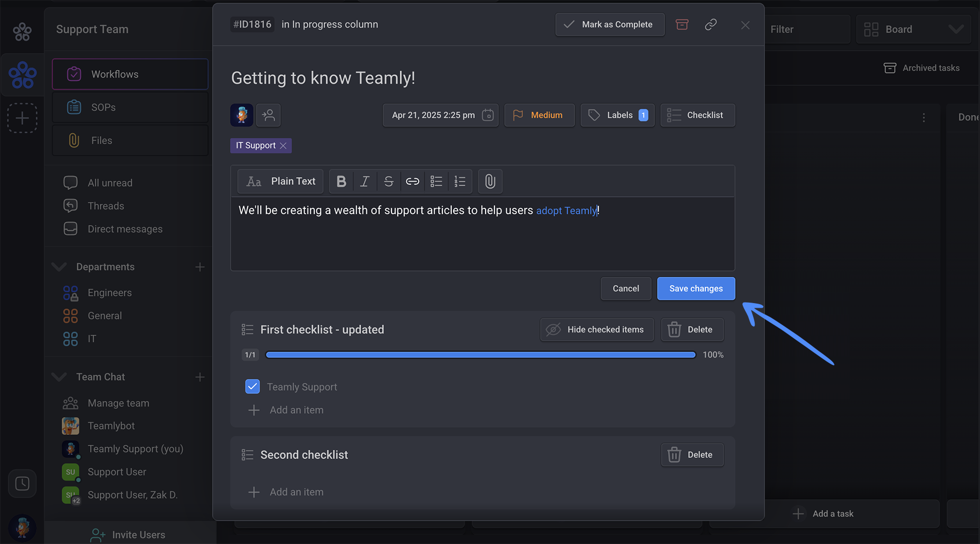Click Invite Users
This screenshot has width=980, height=544.
click(128, 535)
